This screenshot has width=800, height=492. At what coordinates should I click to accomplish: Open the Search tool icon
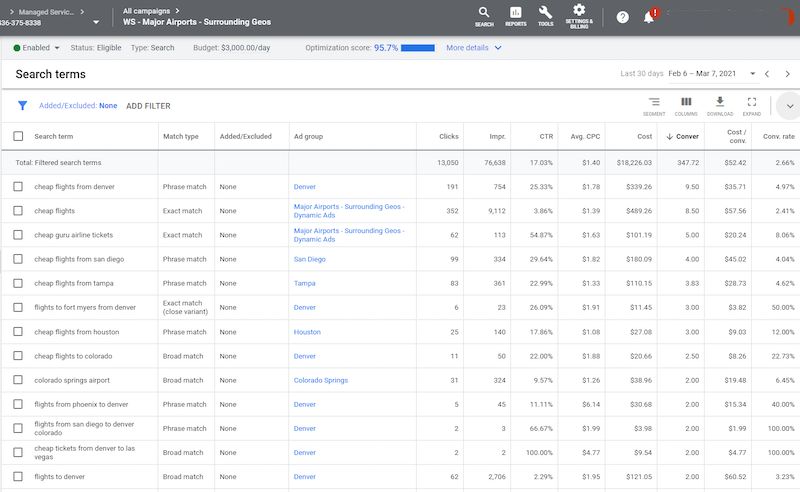[484, 15]
